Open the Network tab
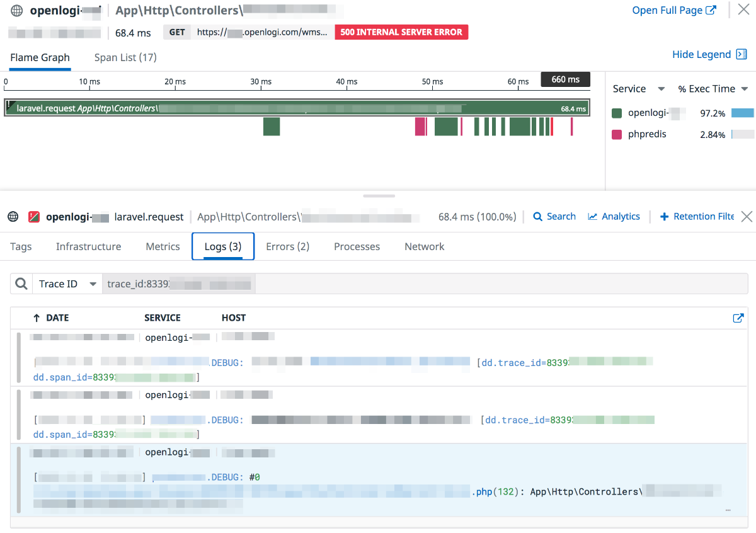 (425, 246)
